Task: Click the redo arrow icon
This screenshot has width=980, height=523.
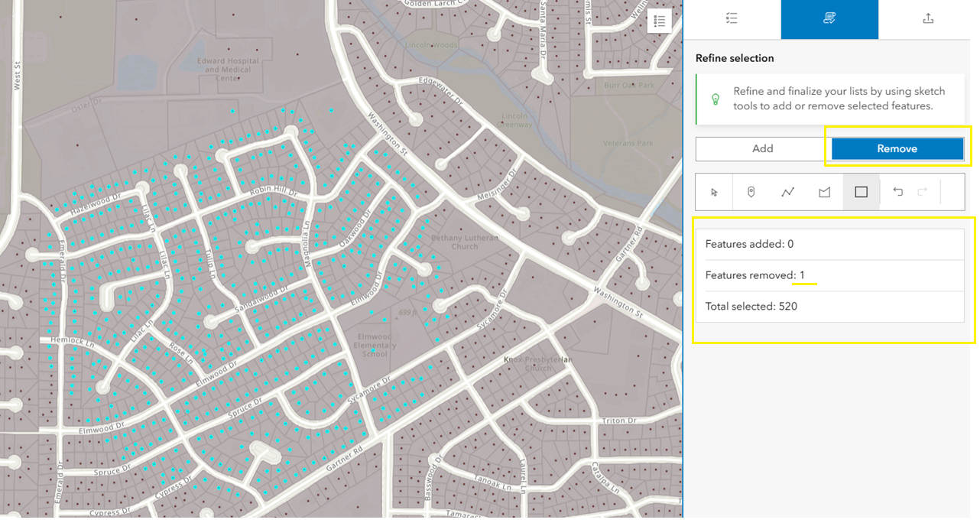Action: click(x=923, y=192)
